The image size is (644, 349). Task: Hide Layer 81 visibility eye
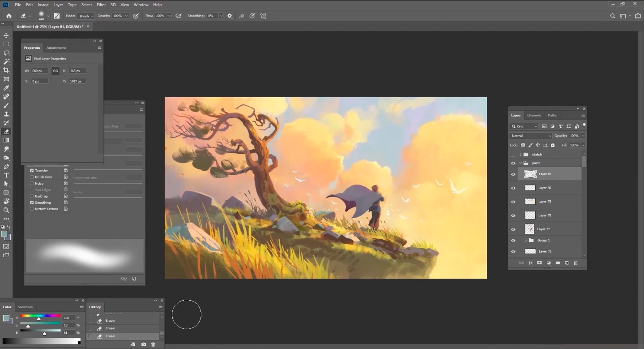[x=513, y=174]
